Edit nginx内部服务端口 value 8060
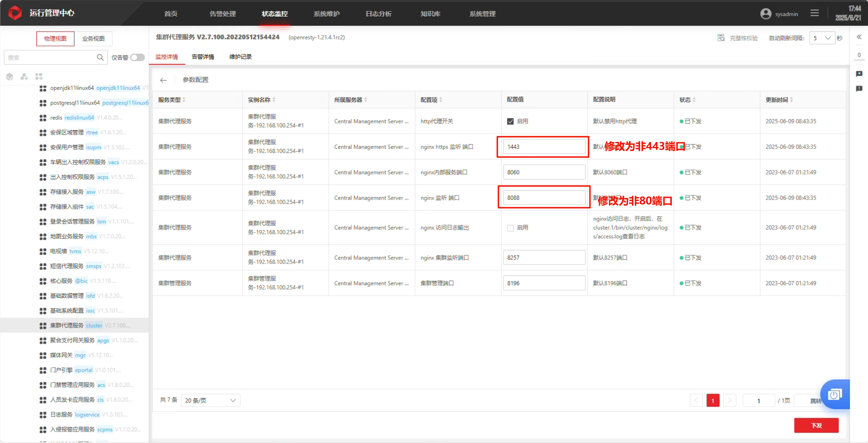This screenshot has width=868, height=443. (x=544, y=172)
